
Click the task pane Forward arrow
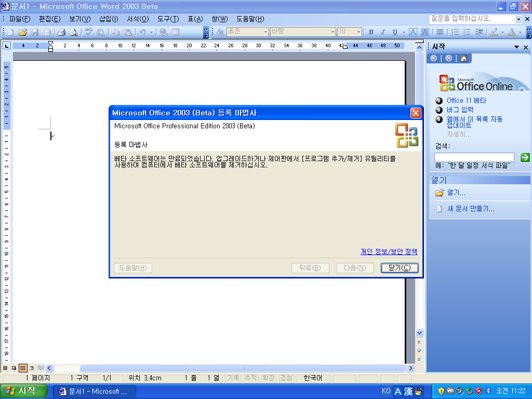click(448, 58)
